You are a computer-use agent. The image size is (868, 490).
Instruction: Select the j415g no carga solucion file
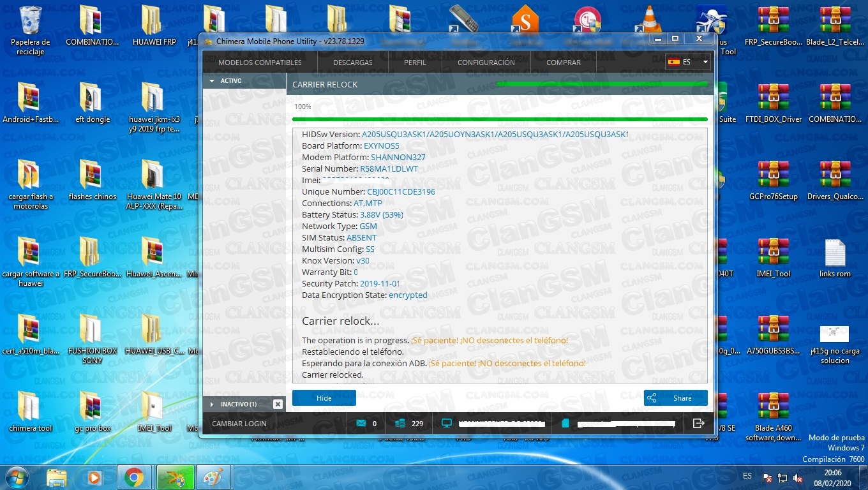[835, 345]
